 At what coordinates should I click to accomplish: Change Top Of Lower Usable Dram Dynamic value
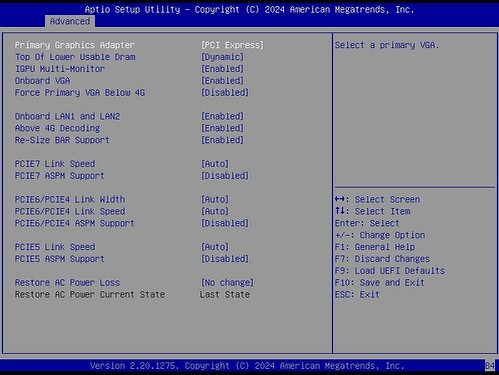[x=222, y=57]
